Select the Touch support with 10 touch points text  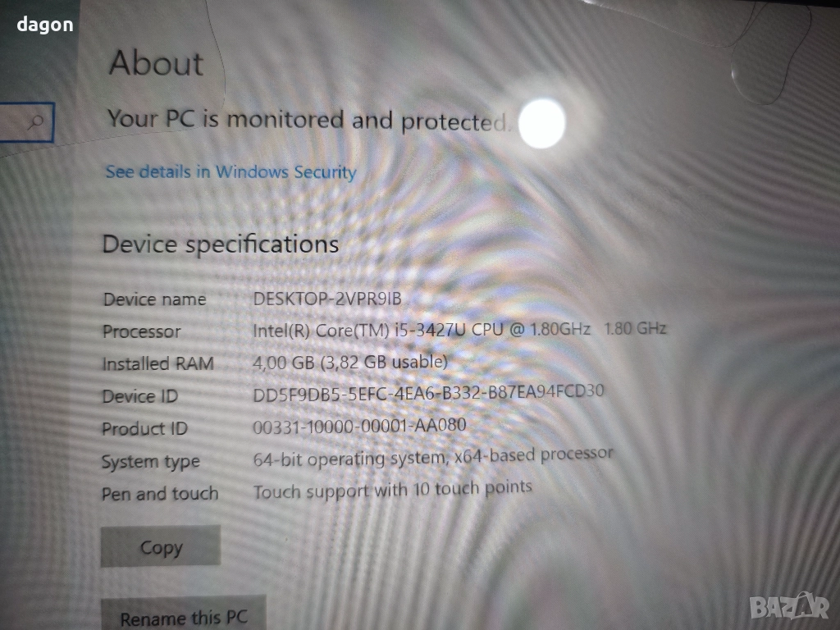[x=392, y=490]
